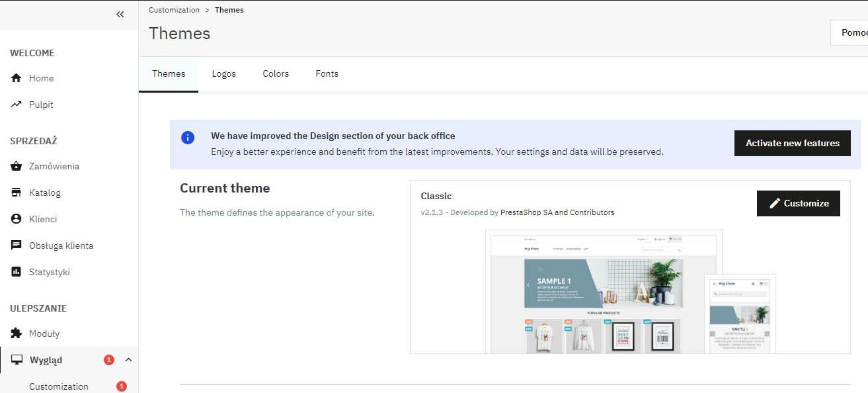
Task: Click the Katalog store icon
Action: point(17,193)
